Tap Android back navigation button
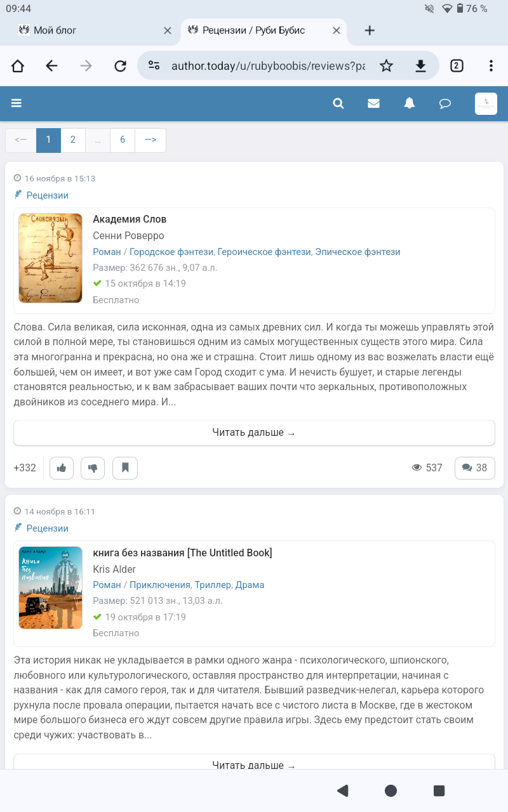Image resolution: width=508 pixels, height=812 pixels. click(343, 790)
